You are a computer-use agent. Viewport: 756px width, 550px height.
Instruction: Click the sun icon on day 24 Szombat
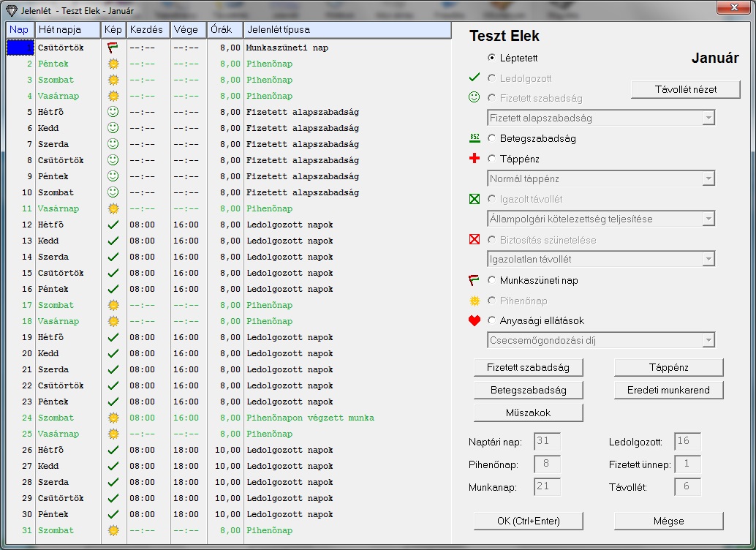[x=113, y=418]
